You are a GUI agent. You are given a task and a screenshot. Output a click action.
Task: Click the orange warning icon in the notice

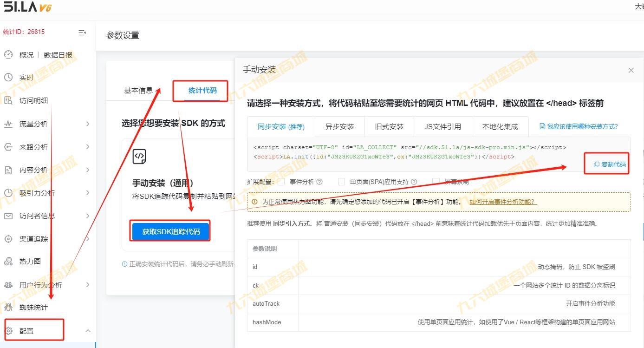(x=254, y=202)
